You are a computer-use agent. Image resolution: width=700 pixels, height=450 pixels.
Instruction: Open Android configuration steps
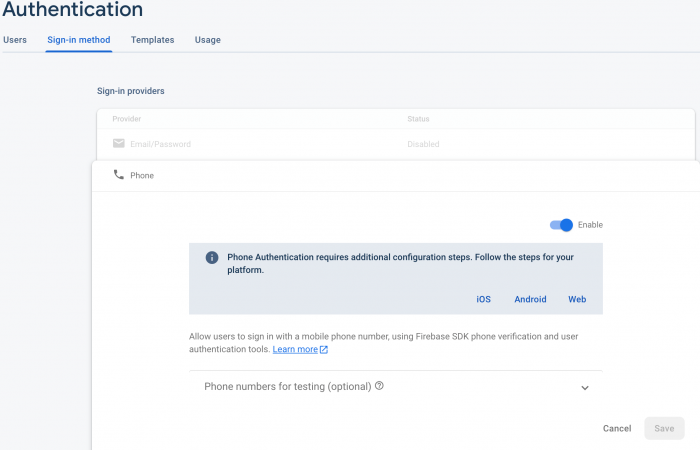coord(530,299)
